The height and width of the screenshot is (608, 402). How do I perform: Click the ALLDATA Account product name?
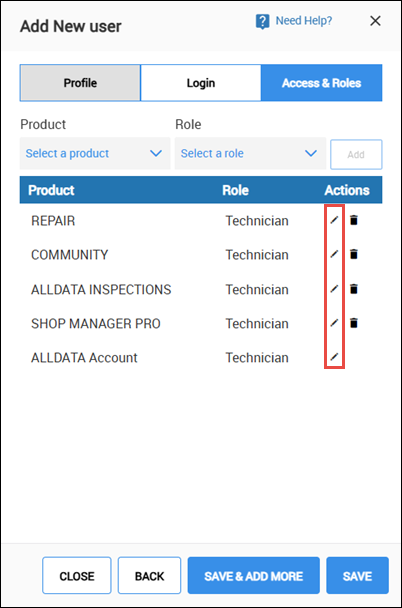(84, 358)
